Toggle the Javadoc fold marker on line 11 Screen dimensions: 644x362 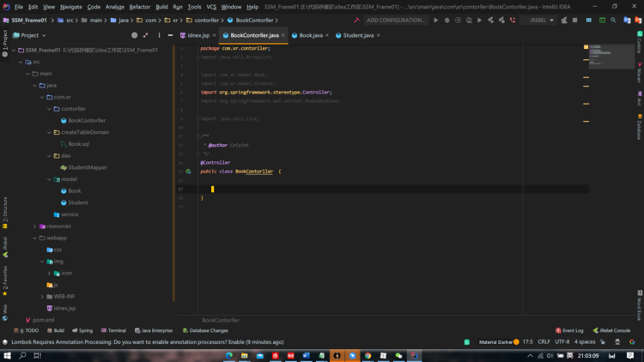[198, 136]
